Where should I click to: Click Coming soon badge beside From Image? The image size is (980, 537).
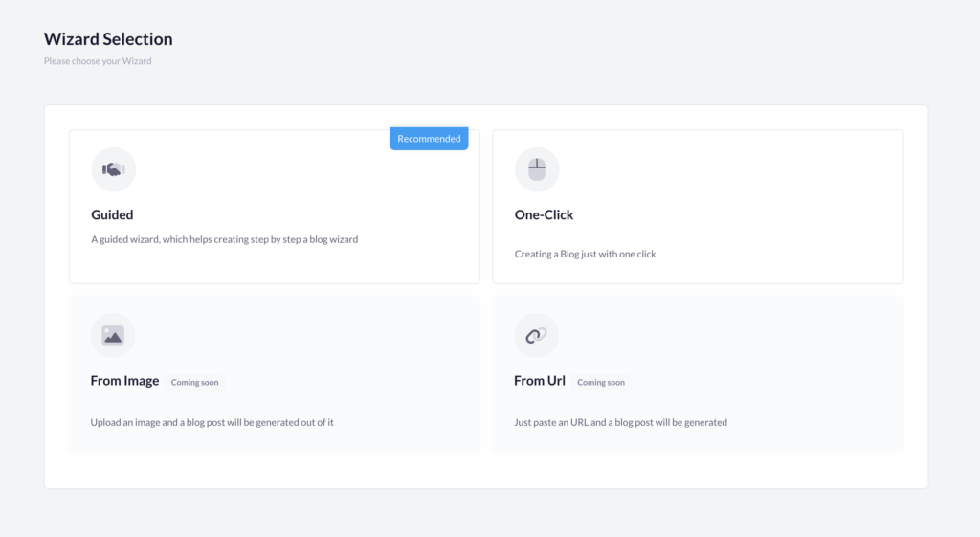click(x=195, y=382)
